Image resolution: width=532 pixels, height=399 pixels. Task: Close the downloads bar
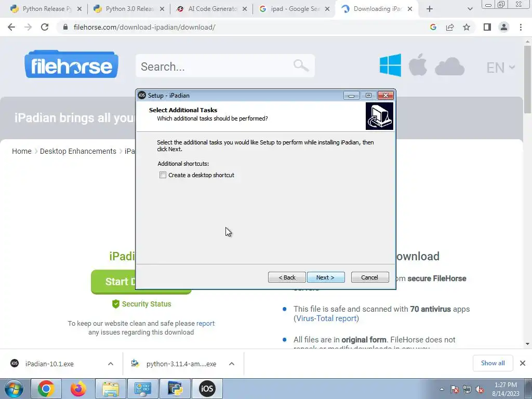(523, 363)
